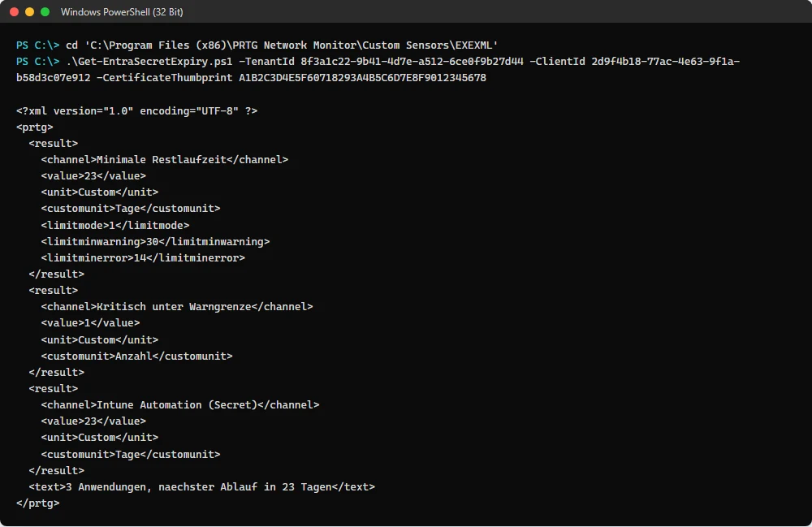Click the <limitmode>1 line
Image resolution: width=812 pixels, height=527 pixels.
(115, 225)
